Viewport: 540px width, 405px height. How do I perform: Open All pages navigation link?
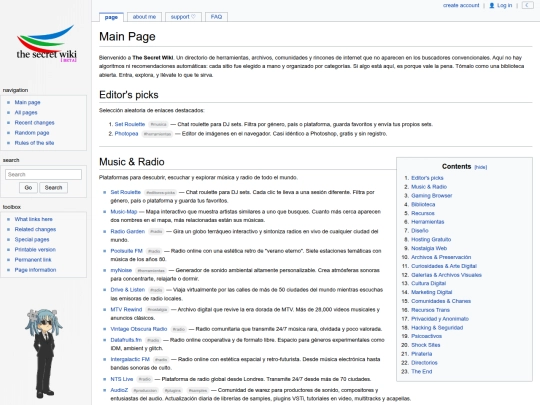[x=26, y=112]
